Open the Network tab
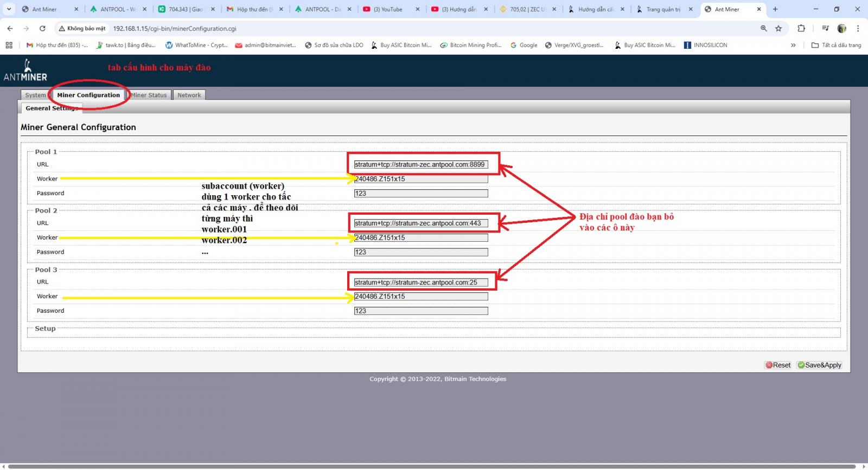The width and height of the screenshot is (868, 470). click(x=189, y=95)
